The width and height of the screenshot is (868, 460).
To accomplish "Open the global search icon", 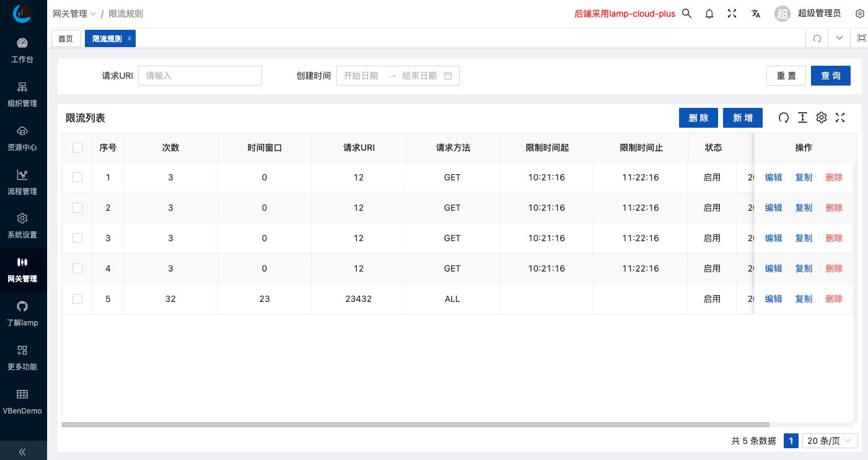I will tap(686, 14).
